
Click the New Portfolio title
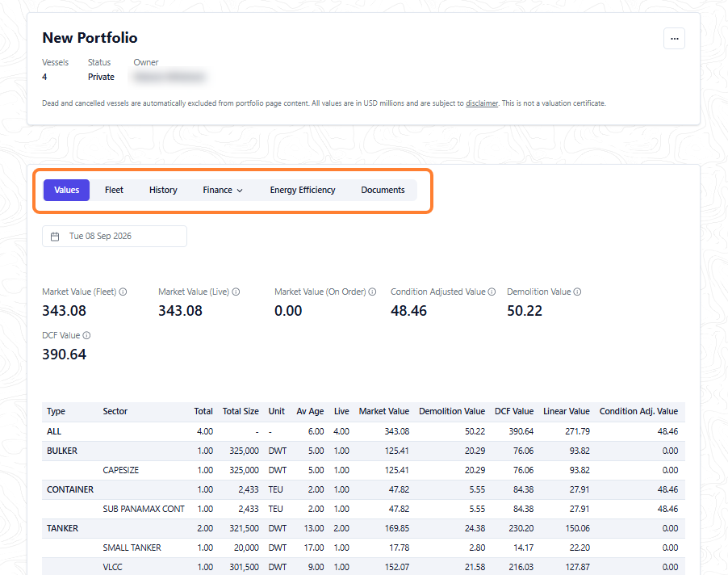point(90,38)
